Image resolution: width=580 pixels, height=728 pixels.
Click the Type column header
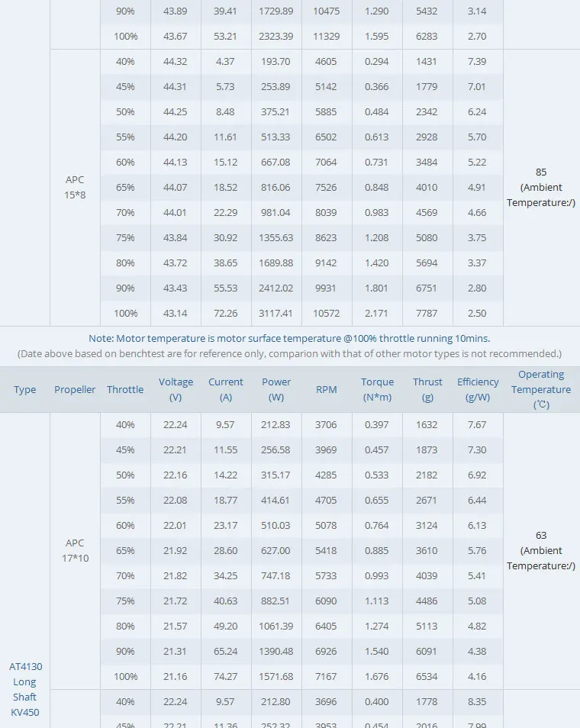[x=24, y=389]
